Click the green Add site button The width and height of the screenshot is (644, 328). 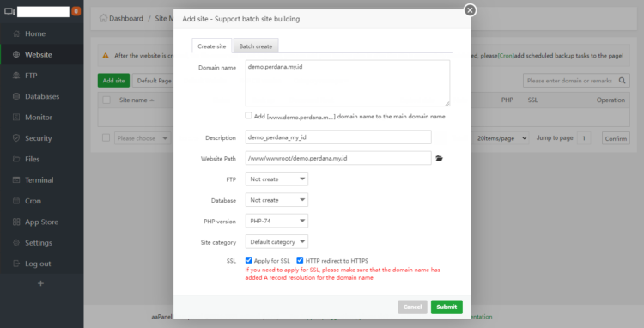(x=113, y=81)
